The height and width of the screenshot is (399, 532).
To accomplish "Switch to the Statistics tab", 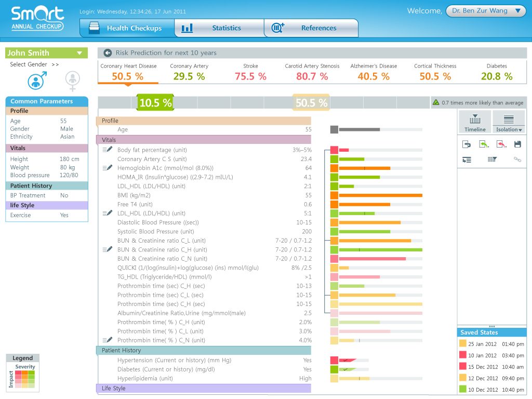I will [219, 28].
